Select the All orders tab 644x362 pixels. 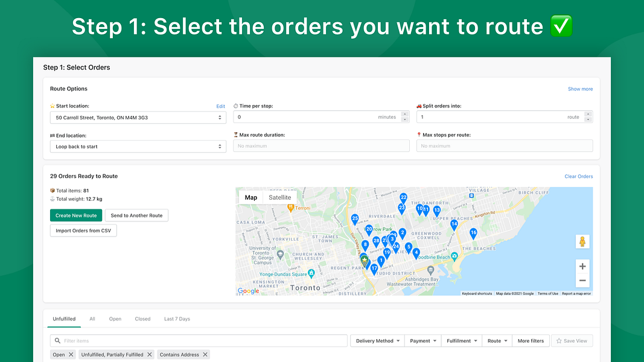point(92,319)
